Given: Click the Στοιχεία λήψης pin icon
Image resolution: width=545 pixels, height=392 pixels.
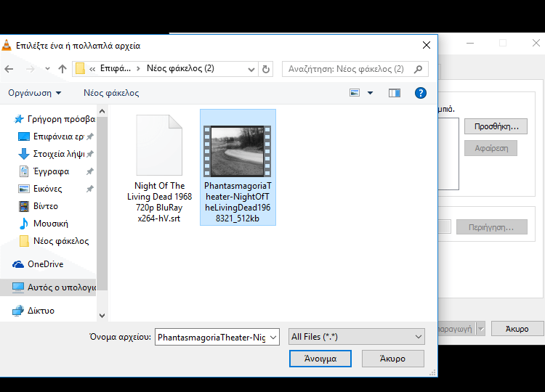Looking at the screenshot, I should click(90, 154).
